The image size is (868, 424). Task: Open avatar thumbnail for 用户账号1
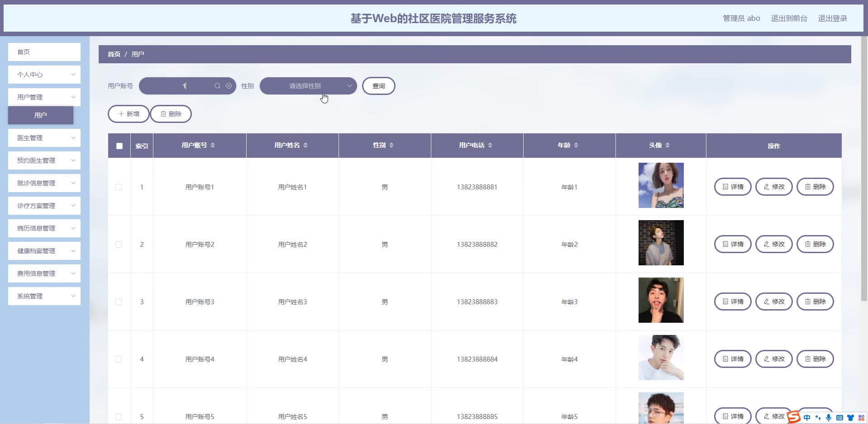tap(661, 185)
